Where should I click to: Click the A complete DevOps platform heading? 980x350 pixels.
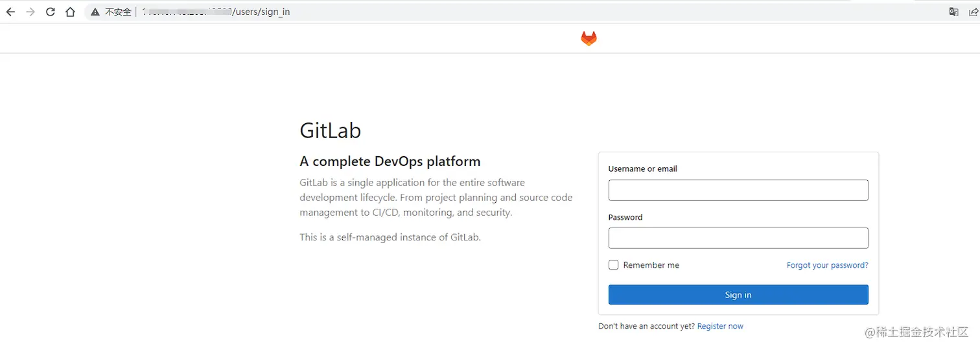click(x=390, y=161)
